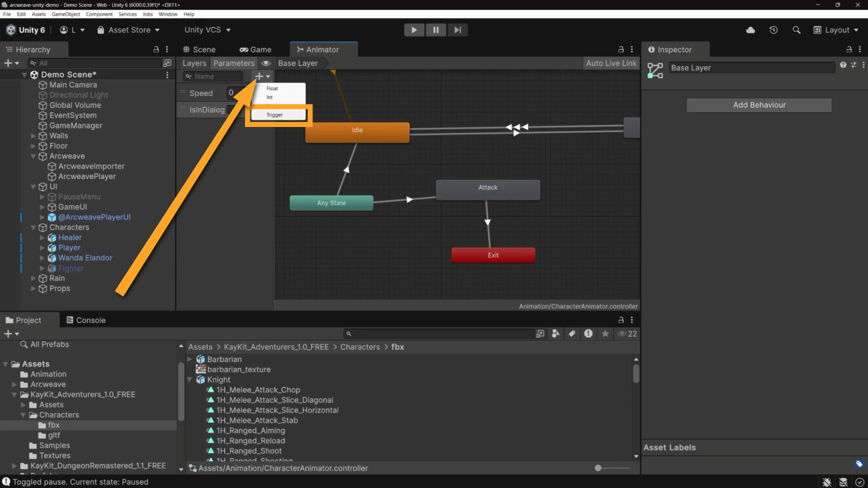
Task: Select the Attack state node
Action: coord(488,189)
